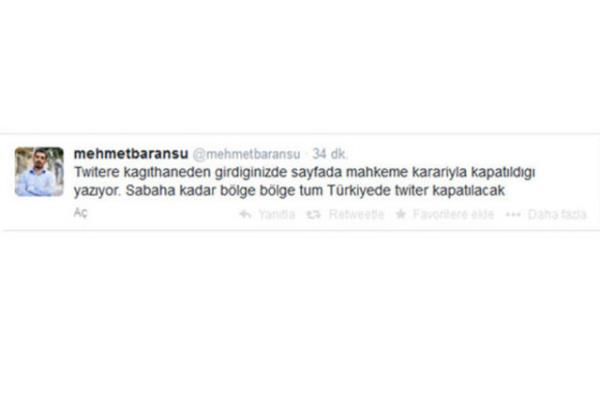Click the tweet's first text line
600x398 pixels.
click(304, 172)
